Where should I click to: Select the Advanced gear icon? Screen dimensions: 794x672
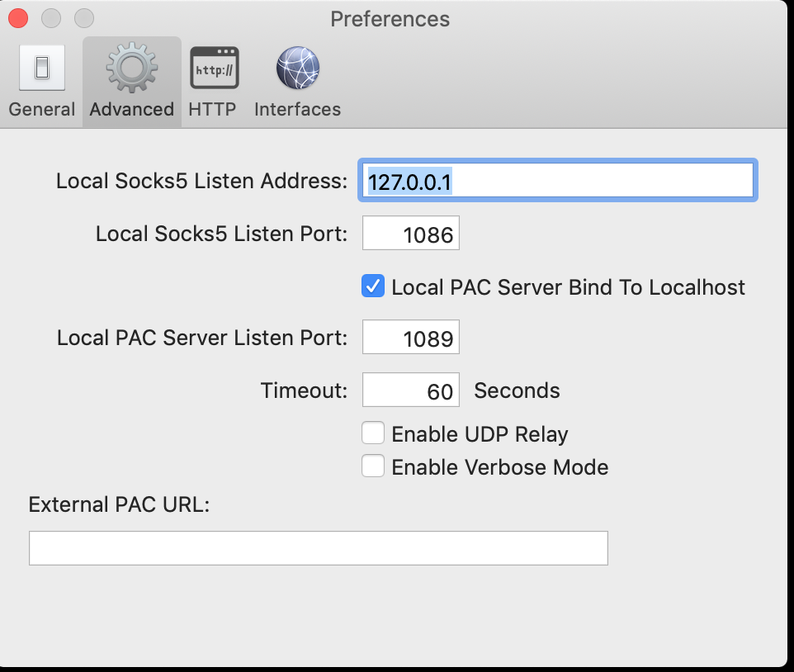pos(131,69)
